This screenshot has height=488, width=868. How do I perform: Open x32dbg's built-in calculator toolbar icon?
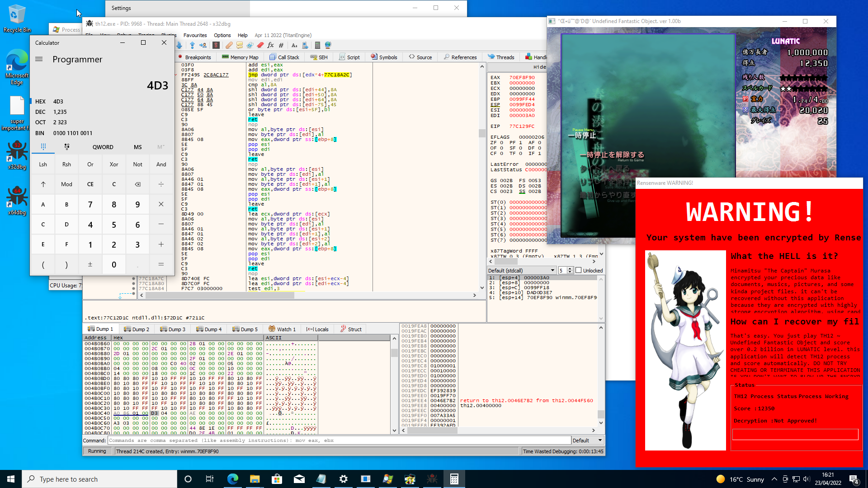(317, 45)
